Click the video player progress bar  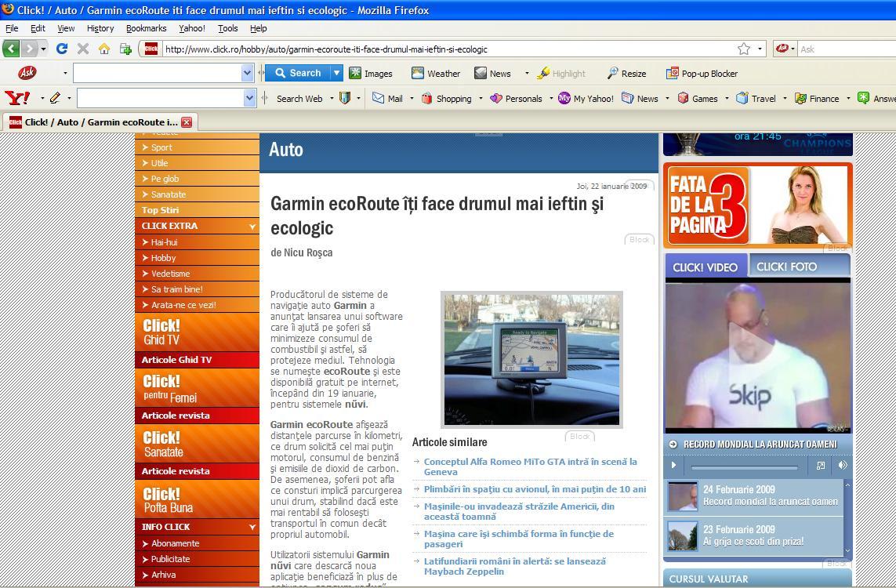pos(744,467)
